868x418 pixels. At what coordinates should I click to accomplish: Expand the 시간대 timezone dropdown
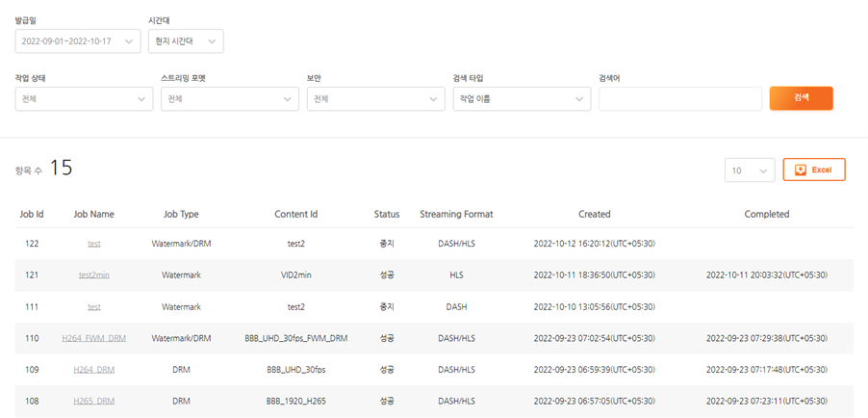pyautogui.click(x=186, y=40)
